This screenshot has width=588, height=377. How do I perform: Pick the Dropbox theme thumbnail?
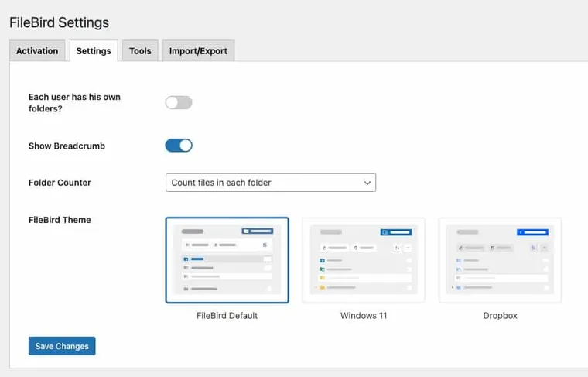[501, 260]
